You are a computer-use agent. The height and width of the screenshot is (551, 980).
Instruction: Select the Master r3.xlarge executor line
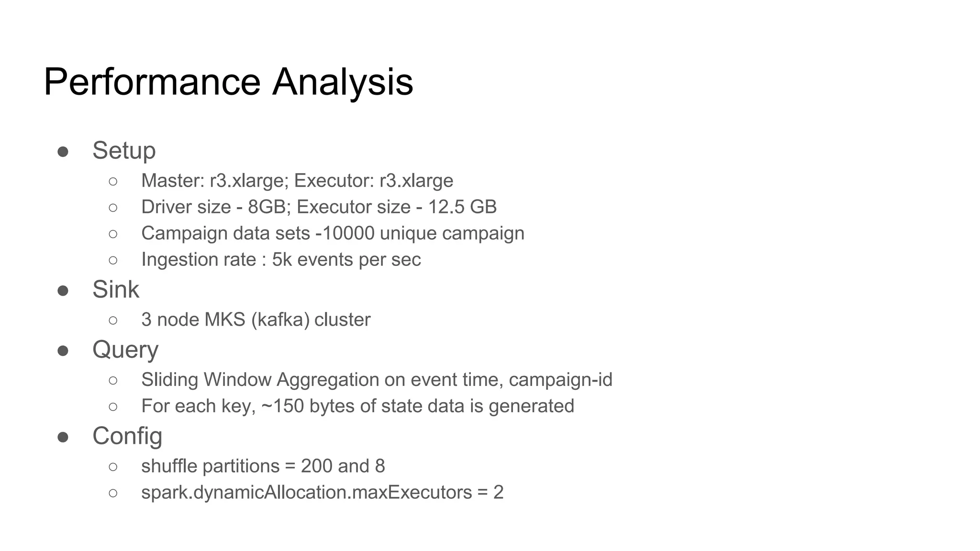point(297,181)
